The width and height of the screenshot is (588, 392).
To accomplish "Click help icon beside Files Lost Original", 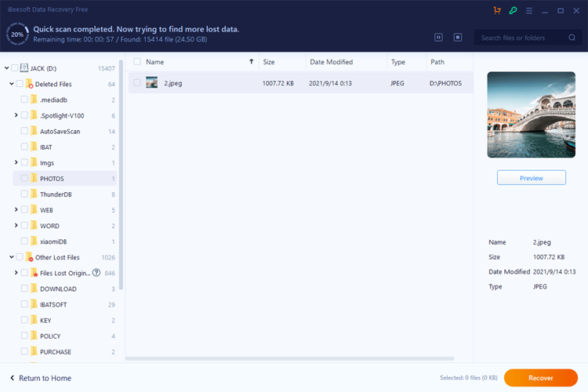I will click(96, 273).
